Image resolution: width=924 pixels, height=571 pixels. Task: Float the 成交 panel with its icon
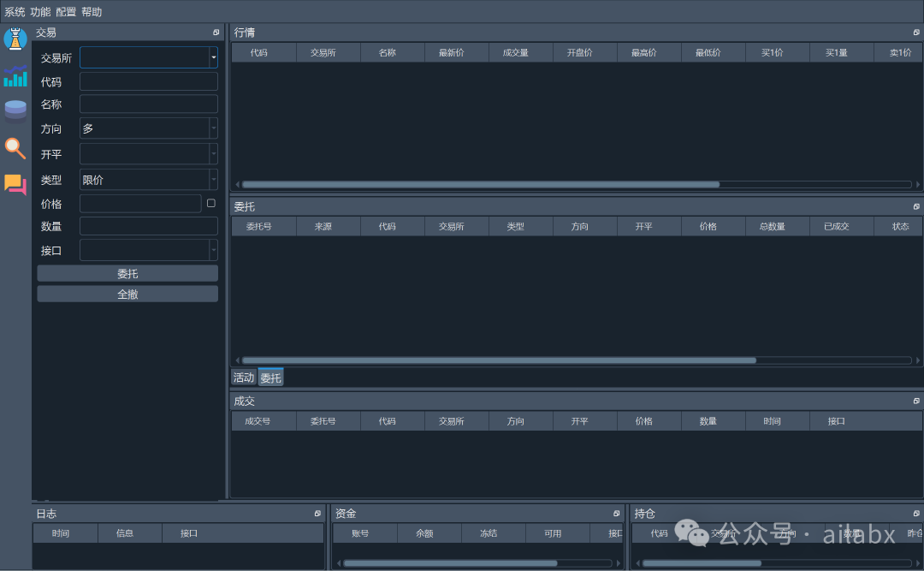pyautogui.click(x=916, y=401)
